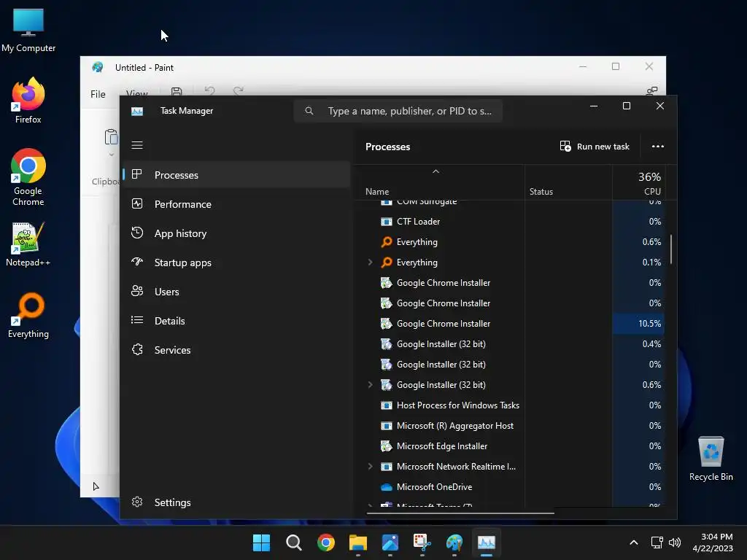Click the horizontal scrollbar under process list

point(460,513)
